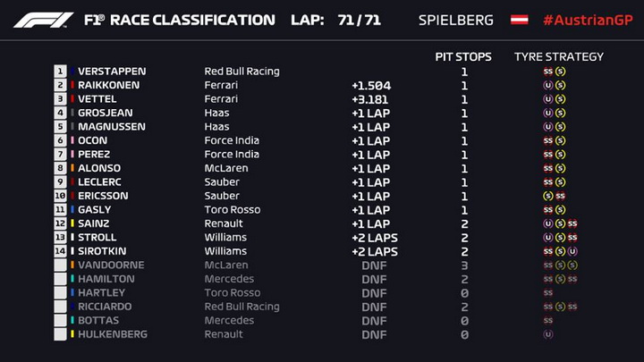
Task: Click Sirotkin's ultrasoft tyre icon
Action: coord(572,251)
